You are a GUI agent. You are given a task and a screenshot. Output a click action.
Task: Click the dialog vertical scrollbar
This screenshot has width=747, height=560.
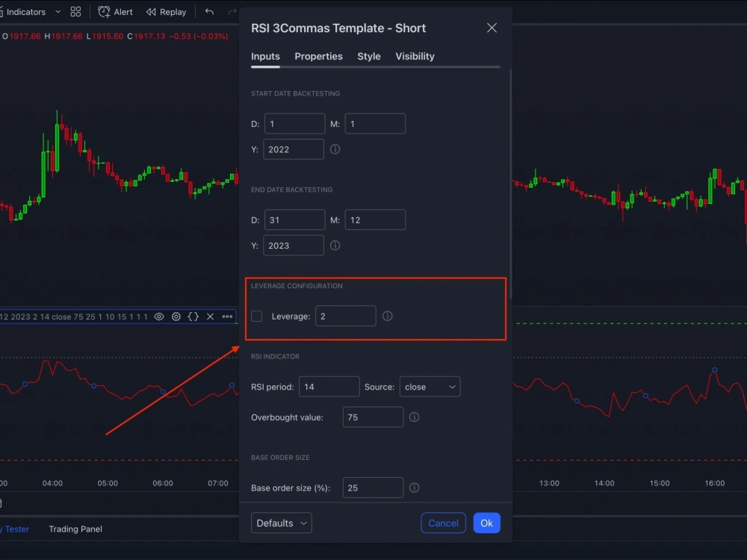(x=511, y=184)
